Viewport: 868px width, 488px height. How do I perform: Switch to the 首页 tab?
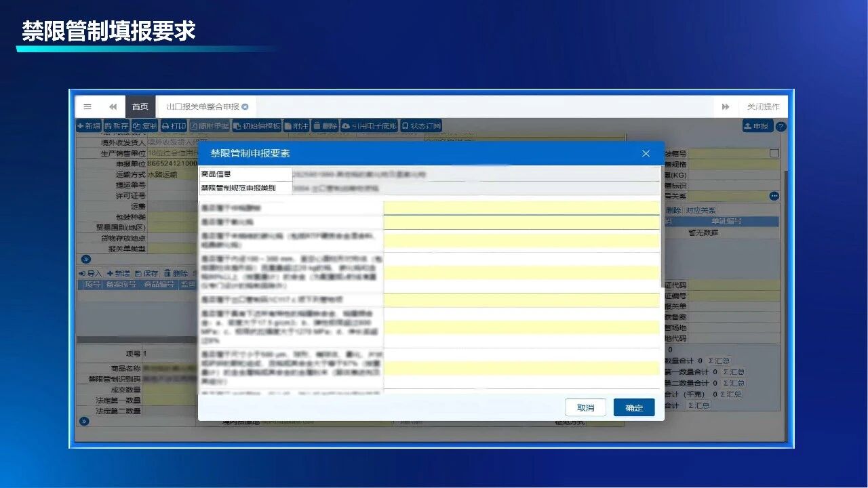coord(140,106)
